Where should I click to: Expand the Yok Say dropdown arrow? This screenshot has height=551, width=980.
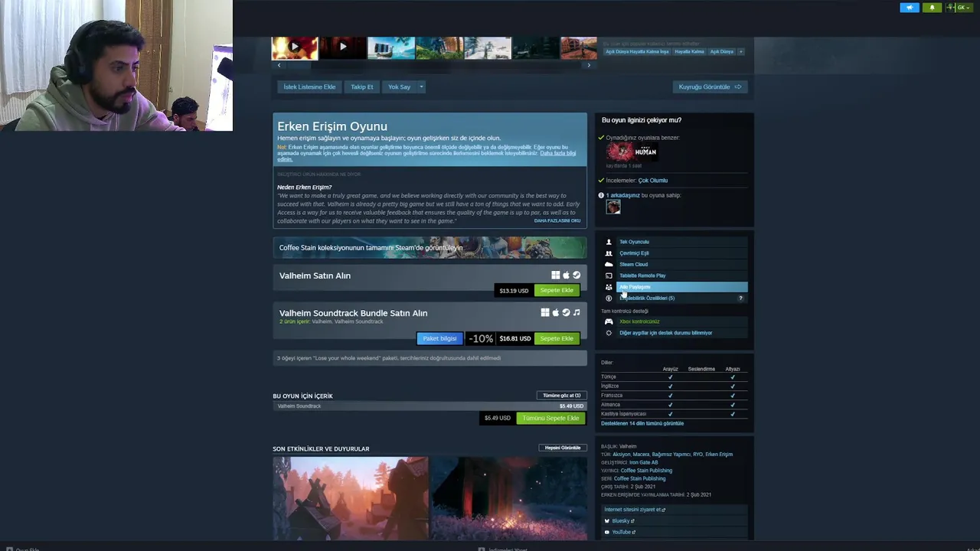(421, 86)
